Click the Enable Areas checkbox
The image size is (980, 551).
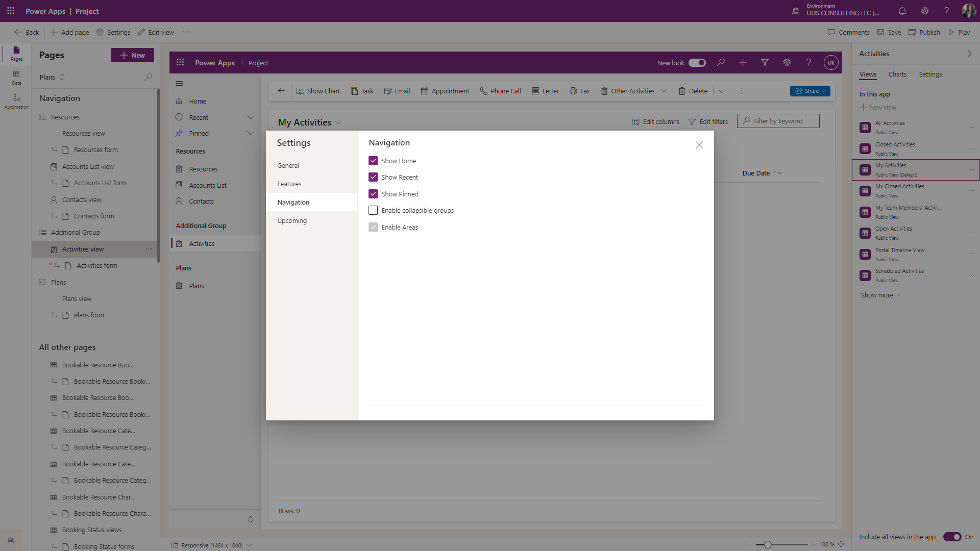[373, 227]
